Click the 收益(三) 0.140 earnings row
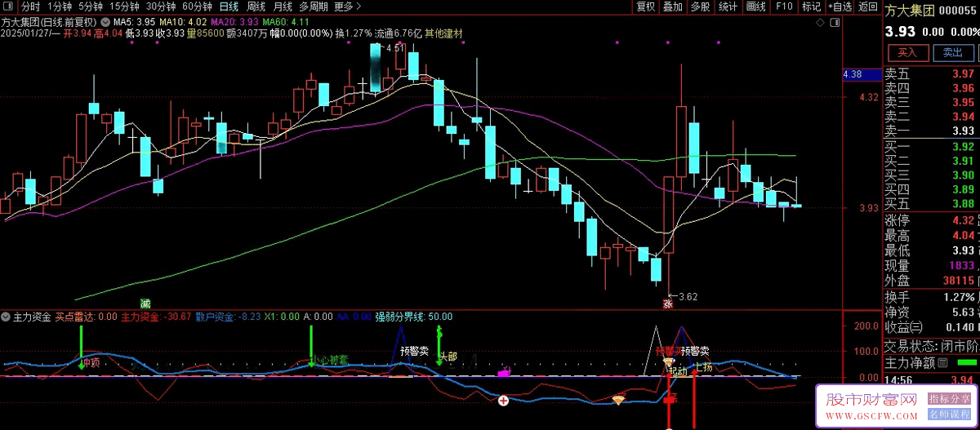This screenshot has width=980, height=430. (931, 326)
